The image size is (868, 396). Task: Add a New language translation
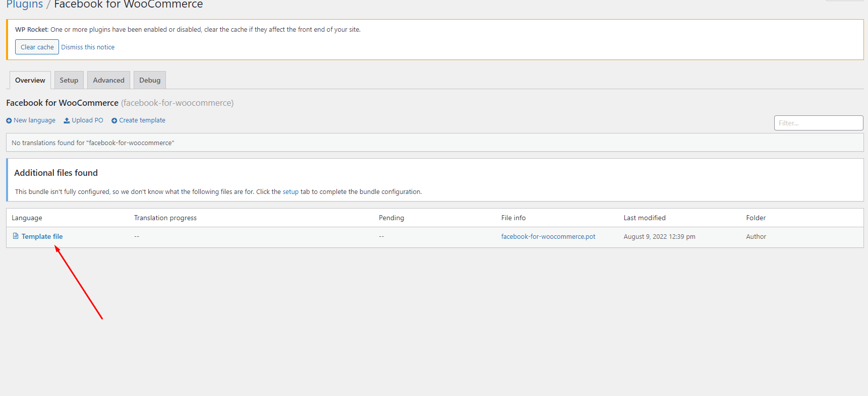click(34, 120)
